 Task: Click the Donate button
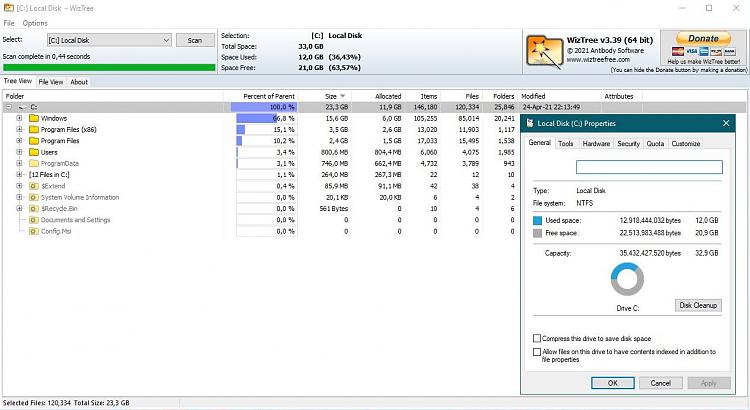click(703, 38)
